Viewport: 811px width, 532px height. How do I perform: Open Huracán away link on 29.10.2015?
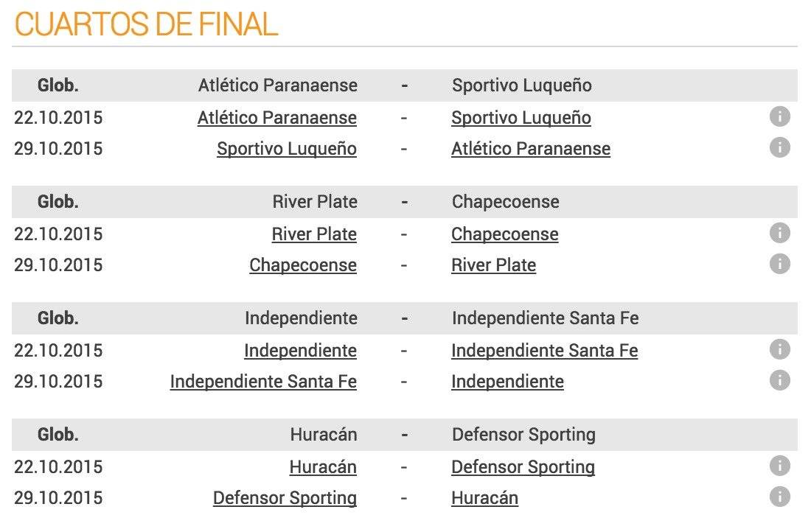click(x=484, y=498)
